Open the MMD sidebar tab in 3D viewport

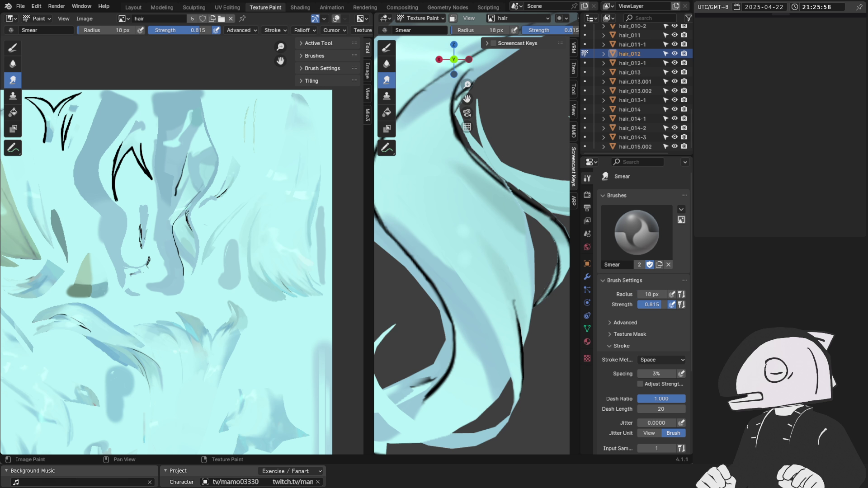point(574,131)
